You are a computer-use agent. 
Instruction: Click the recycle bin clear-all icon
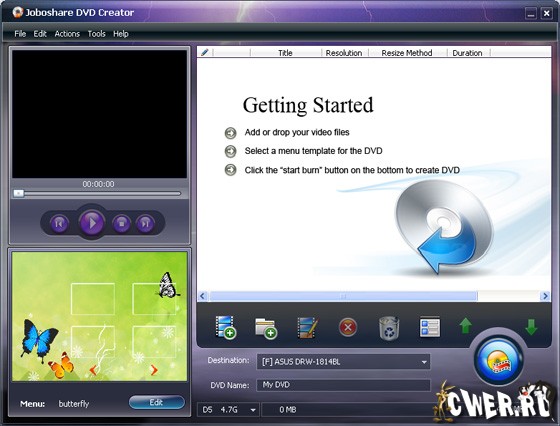(x=389, y=327)
